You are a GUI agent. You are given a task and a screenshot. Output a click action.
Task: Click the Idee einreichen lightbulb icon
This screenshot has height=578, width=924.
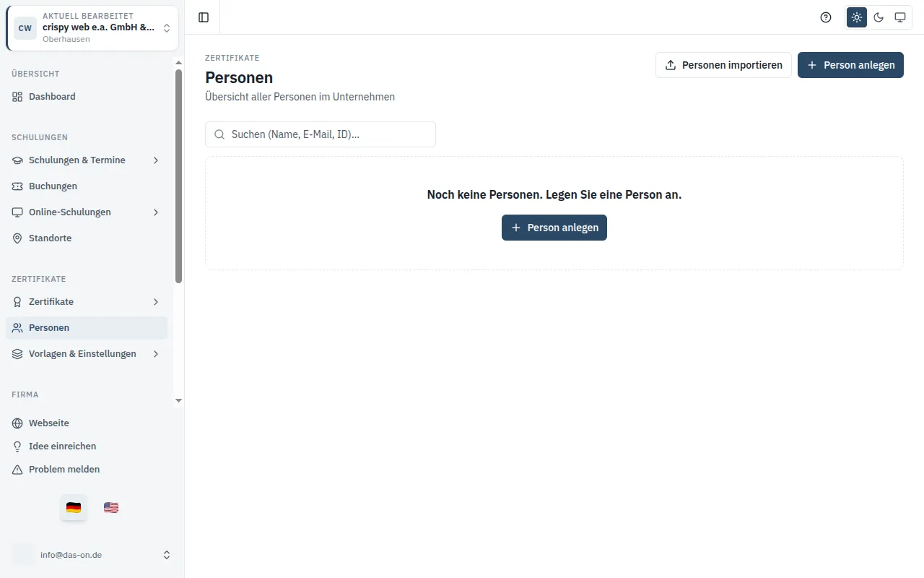tap(17, 447)
